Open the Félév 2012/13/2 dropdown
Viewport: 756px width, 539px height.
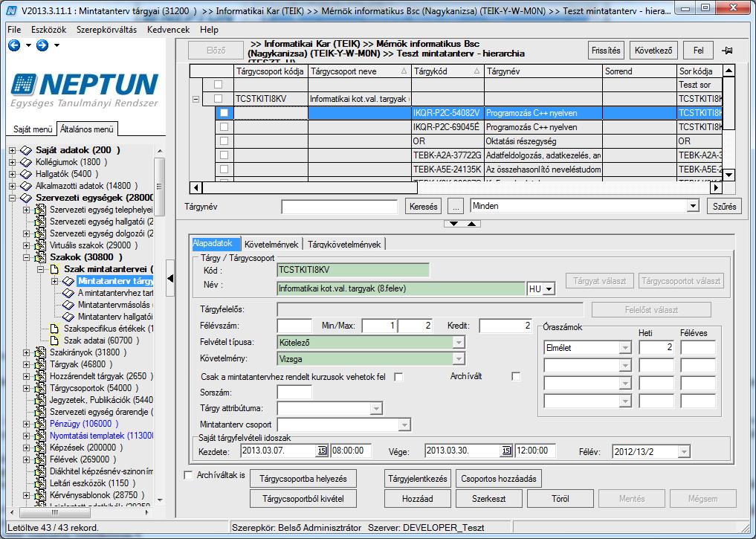(x=684, y=452)
